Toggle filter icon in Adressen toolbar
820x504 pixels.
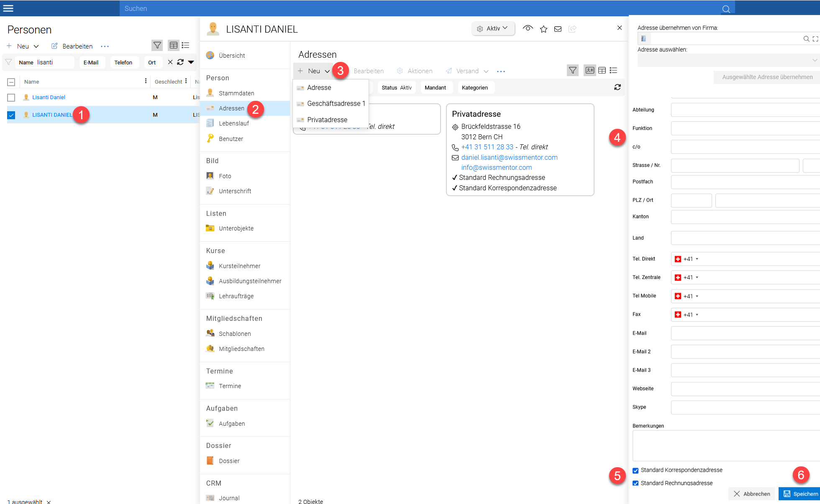573,70
